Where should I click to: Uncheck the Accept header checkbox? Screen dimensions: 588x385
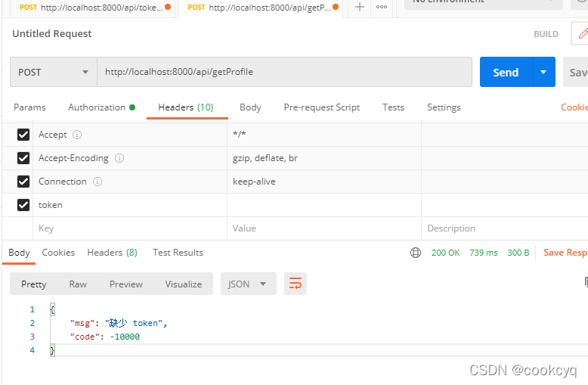click(x=23, y=135)
